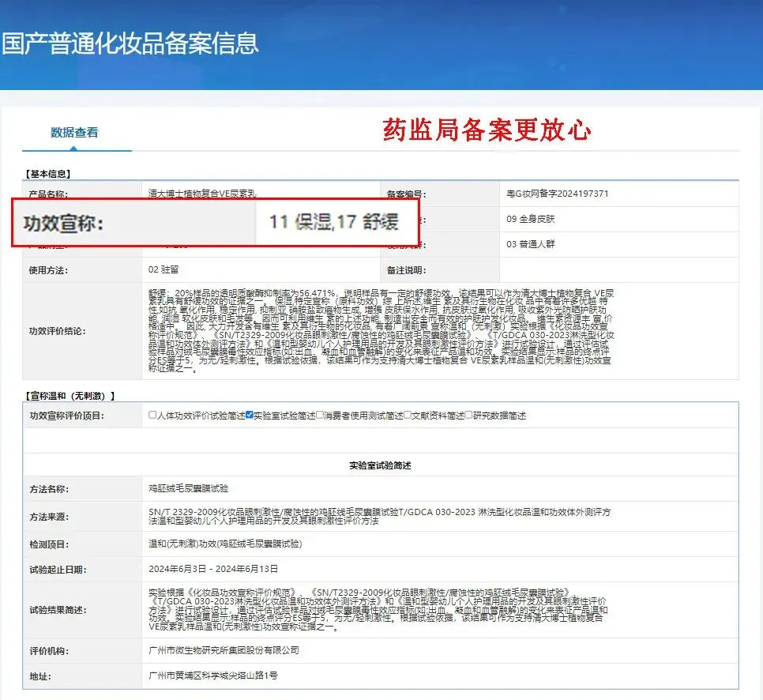Select filing number 粤G妆网备字2024197371
The image size is (763, 700).
tap(557, 194)
